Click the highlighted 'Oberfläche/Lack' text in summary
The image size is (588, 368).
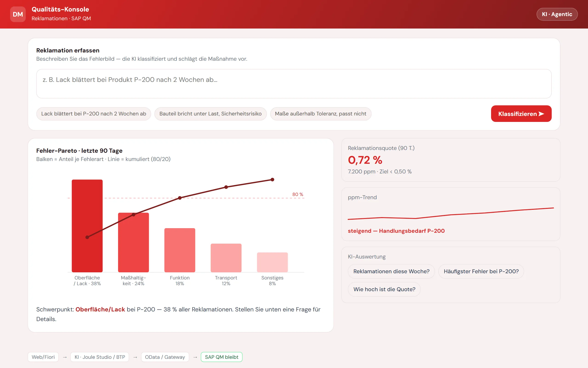(100, 309)
